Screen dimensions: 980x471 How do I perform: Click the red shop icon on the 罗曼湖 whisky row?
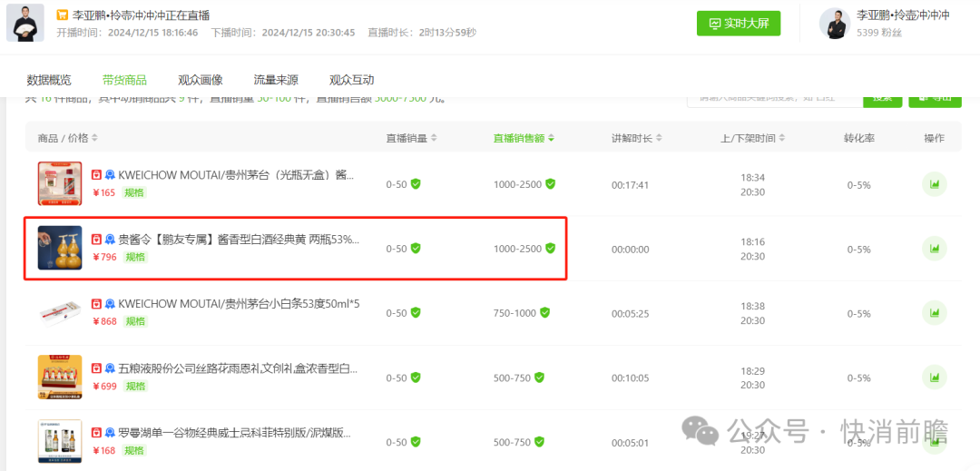[96, 432]
